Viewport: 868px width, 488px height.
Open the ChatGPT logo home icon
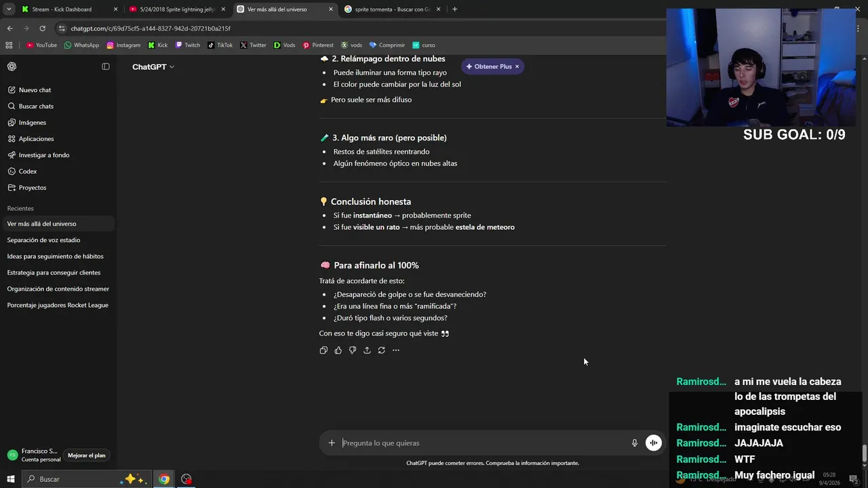(x=12, y=66)
